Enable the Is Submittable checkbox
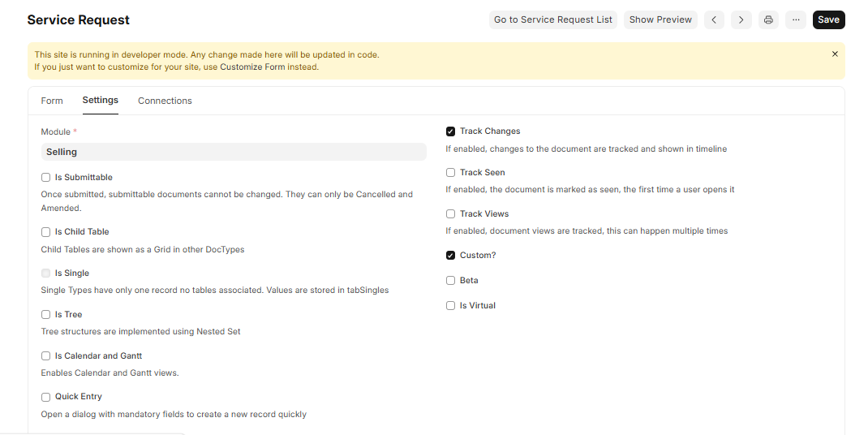The height and width of the screenshot is (435, 868). coord(46,178)
